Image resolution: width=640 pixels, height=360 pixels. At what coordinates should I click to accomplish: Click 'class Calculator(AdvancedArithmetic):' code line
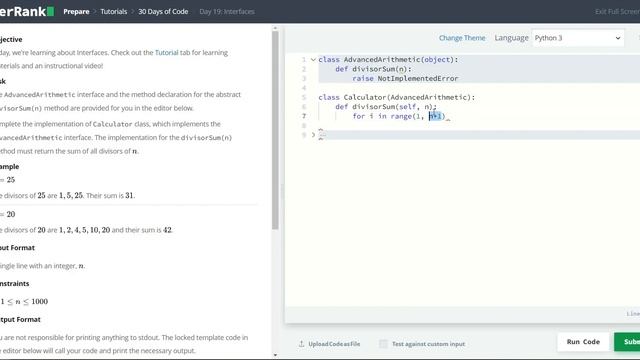pyautogui.click(x=396, y=97)
